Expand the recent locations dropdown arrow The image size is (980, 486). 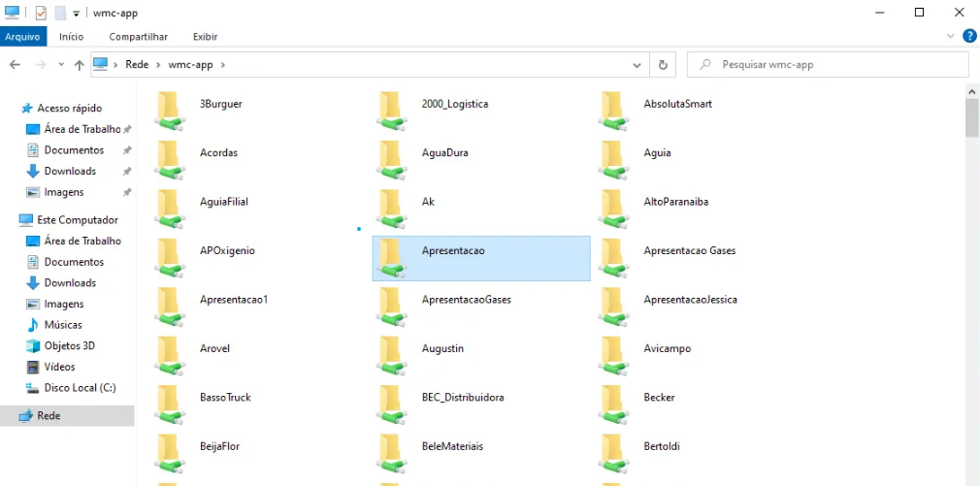point(61,65)
